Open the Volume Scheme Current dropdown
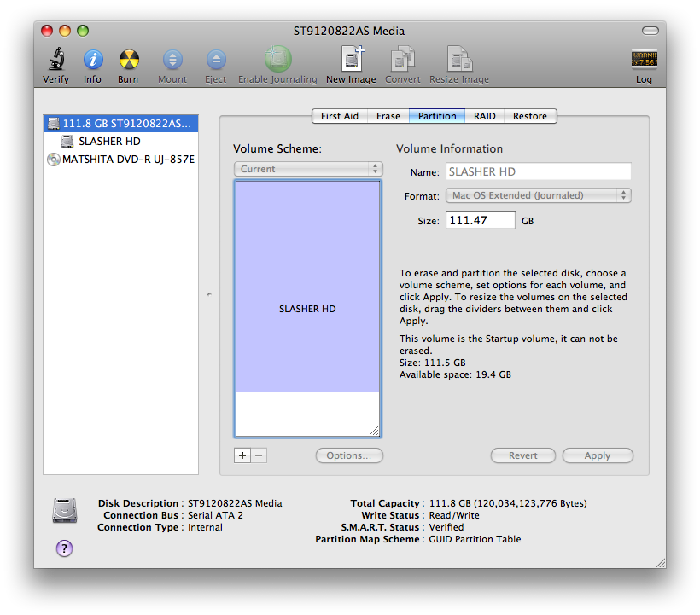700x615 pixels. pos(308,169)
